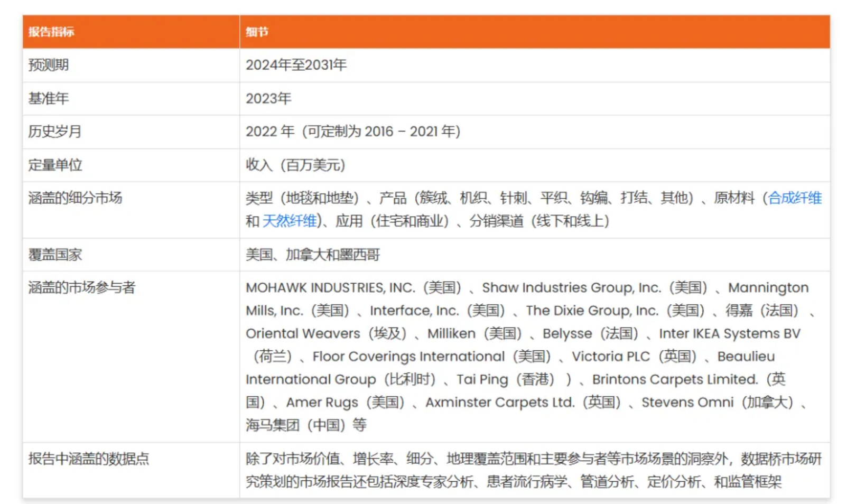Click the 收入 (百万美元) cell
856x504 pixels.
point(295,165)
